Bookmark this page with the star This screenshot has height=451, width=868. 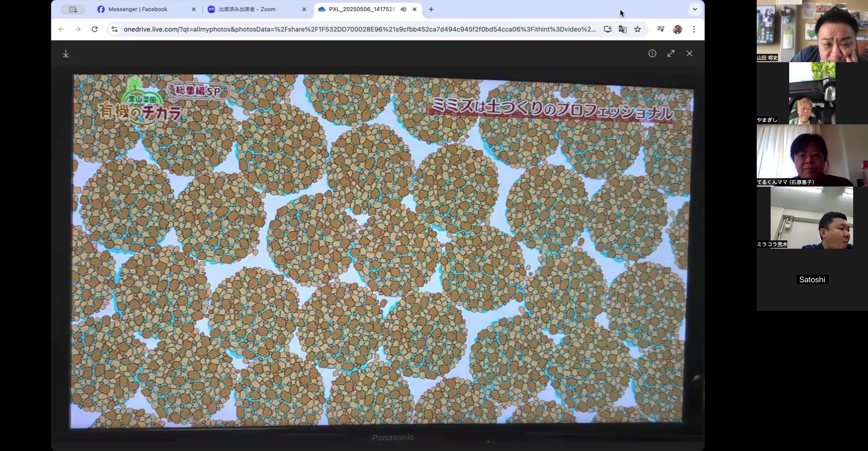pos(638,29)
